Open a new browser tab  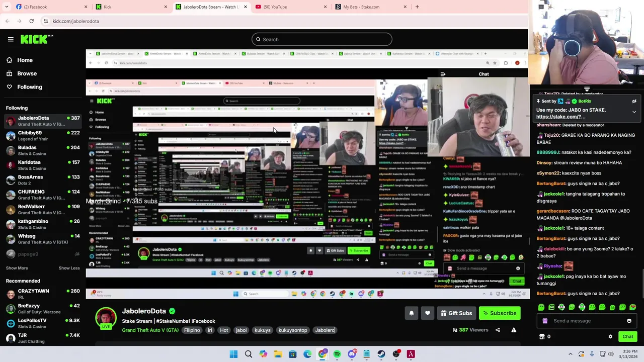[417, 7]
